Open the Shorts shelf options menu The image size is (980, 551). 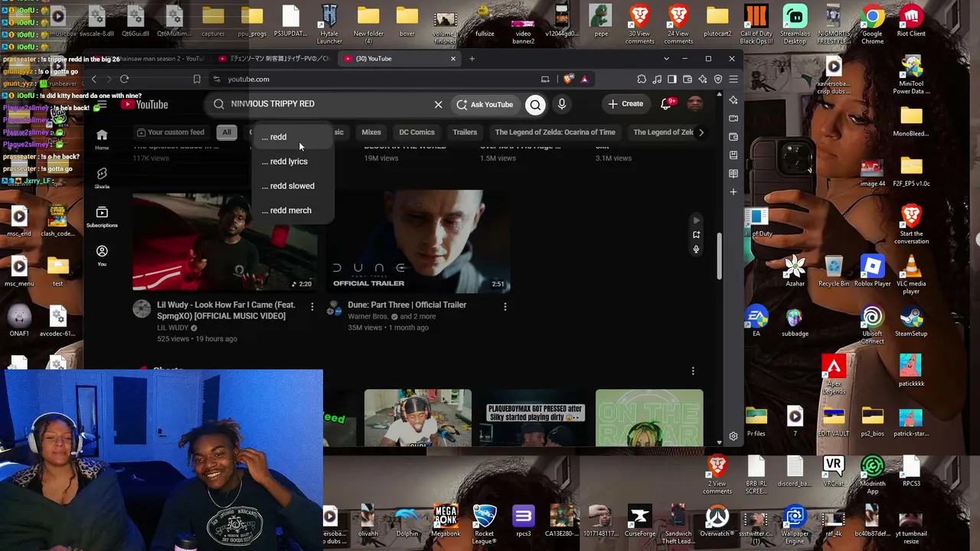pyautogui.click(x=693, y=371)
